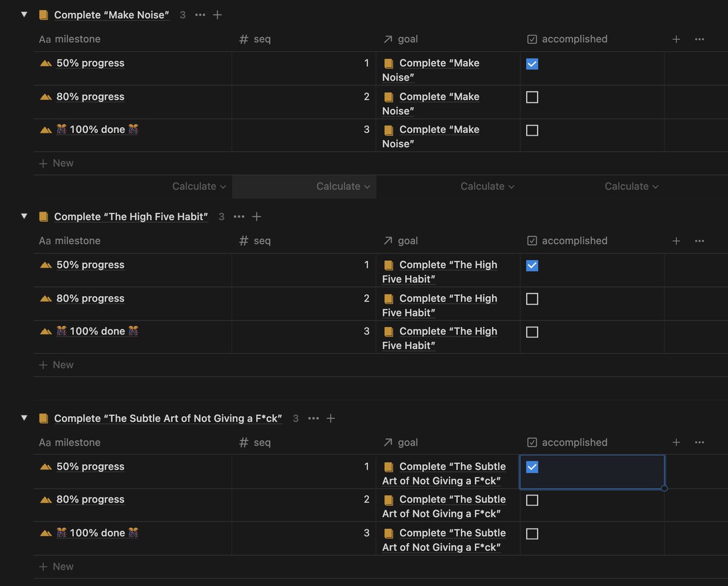Open the Calculate dropdown under seq column

(x=343, y=186)
